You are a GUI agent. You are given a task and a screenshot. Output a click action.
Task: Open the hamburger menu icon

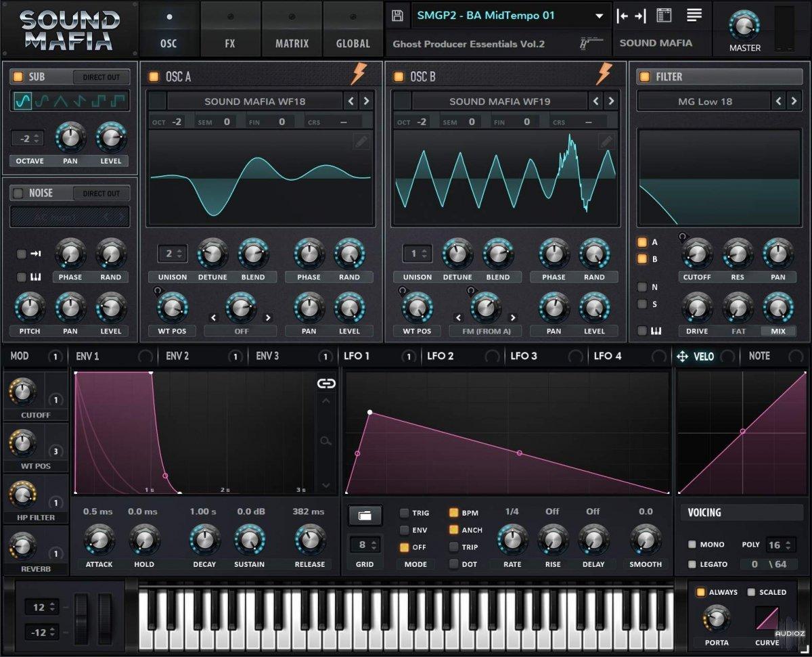pyautogui.click(x=694, y=15)
